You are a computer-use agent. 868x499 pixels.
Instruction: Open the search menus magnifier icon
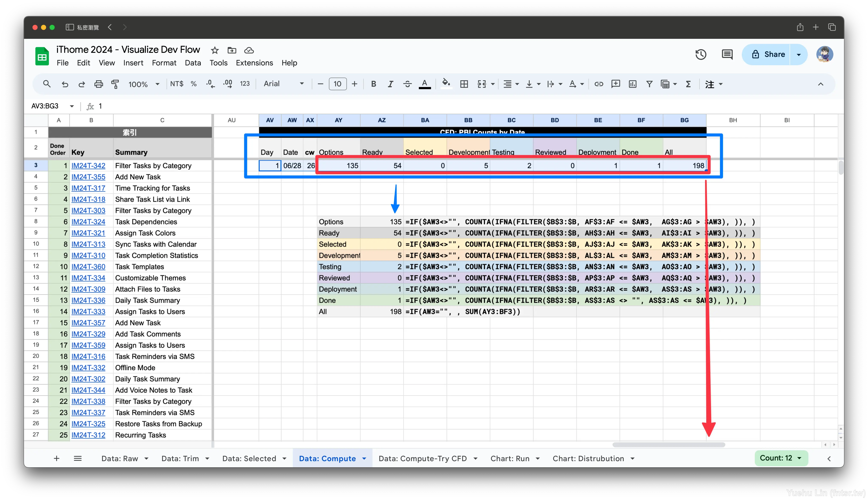pyautogui.click(x=47, y=84)
